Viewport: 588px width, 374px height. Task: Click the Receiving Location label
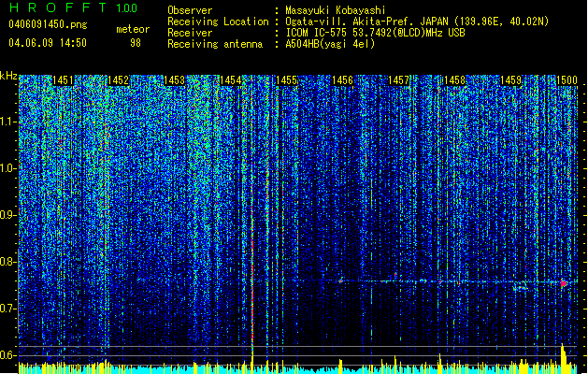tap(218, 22)
